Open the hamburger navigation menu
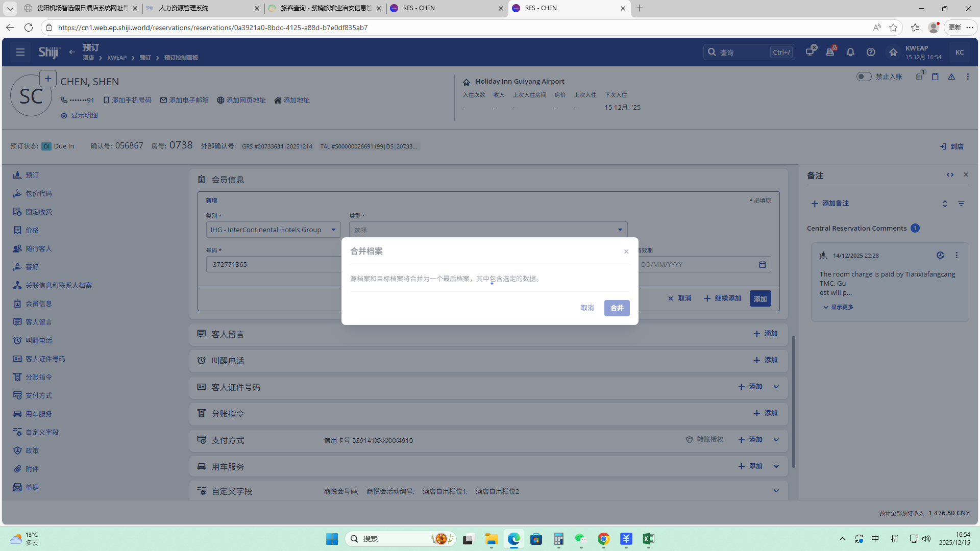 pyautogui.click(x=20, y=52)
